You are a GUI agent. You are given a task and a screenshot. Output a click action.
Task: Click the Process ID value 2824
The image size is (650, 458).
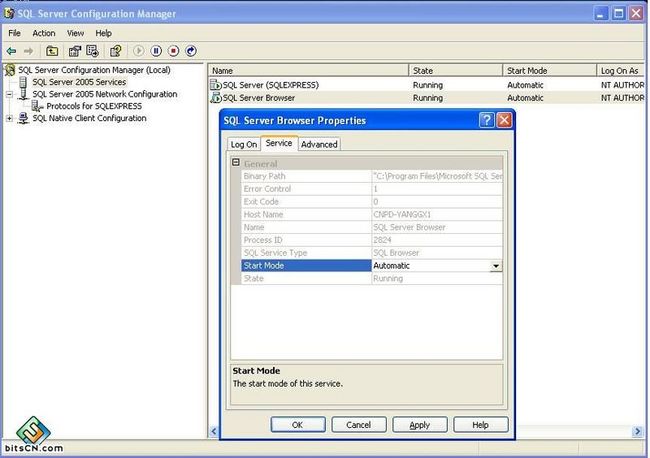(x=382, y=240)
